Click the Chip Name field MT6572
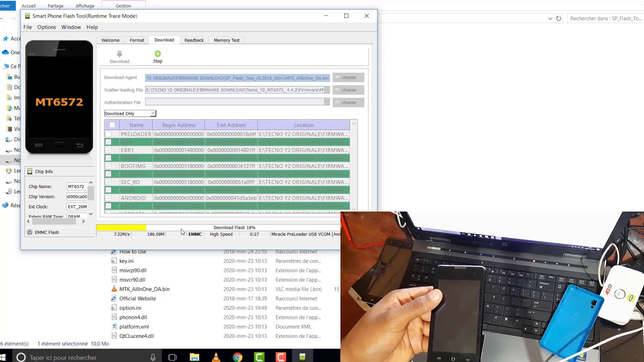The image size is (644, 362). (77, 187)
